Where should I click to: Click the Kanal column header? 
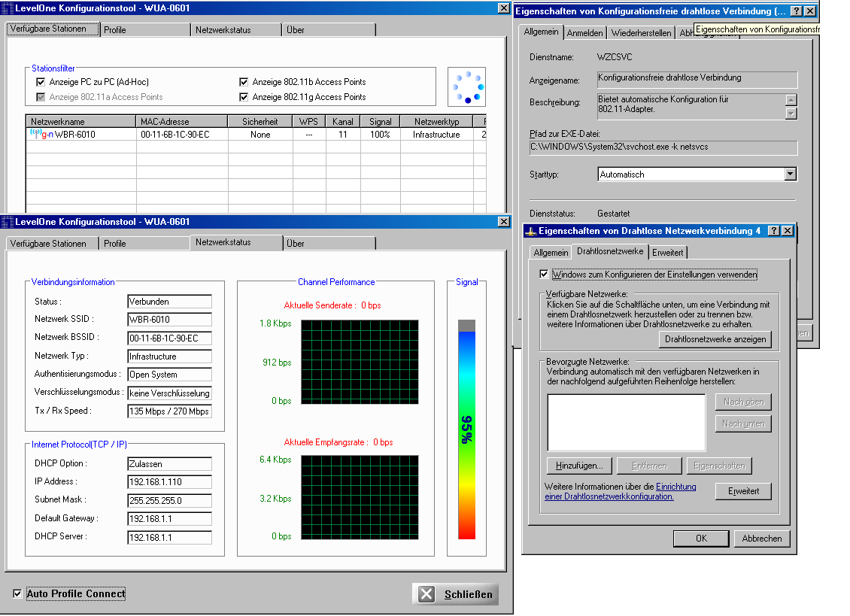coord(343,121)
